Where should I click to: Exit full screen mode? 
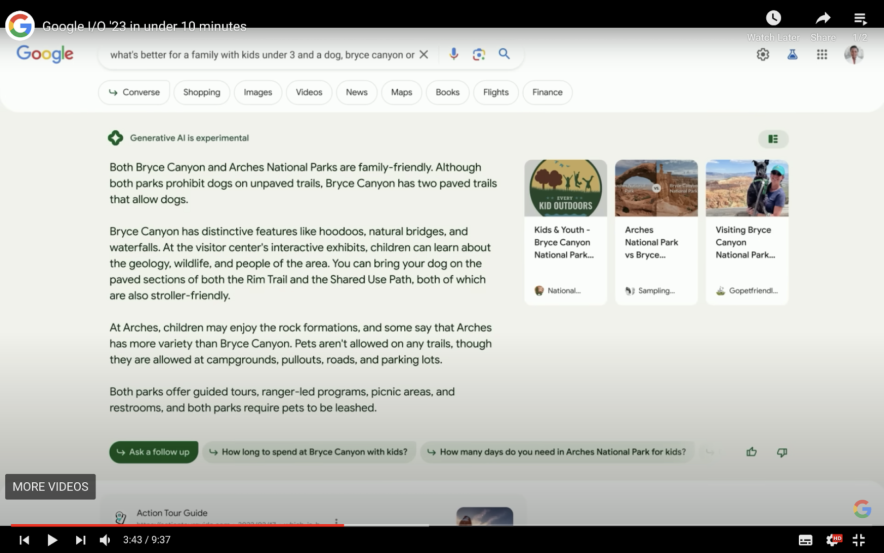pos(858,540)
